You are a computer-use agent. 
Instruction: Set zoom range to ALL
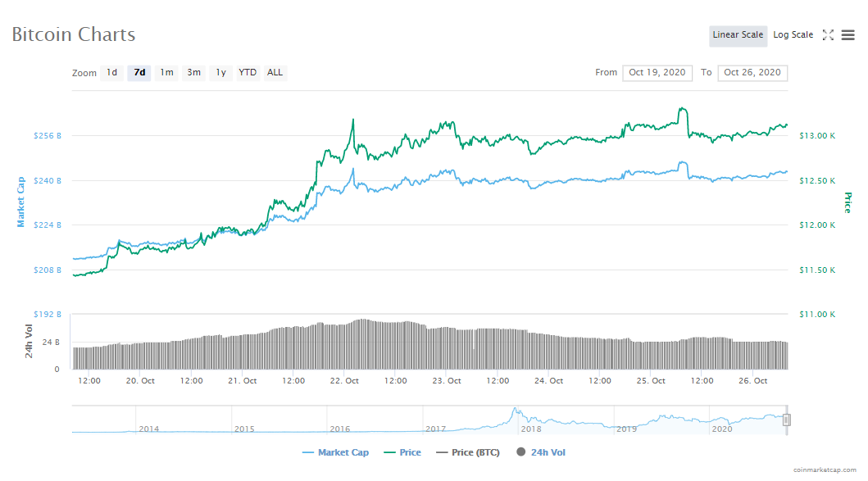pos(275,72)
